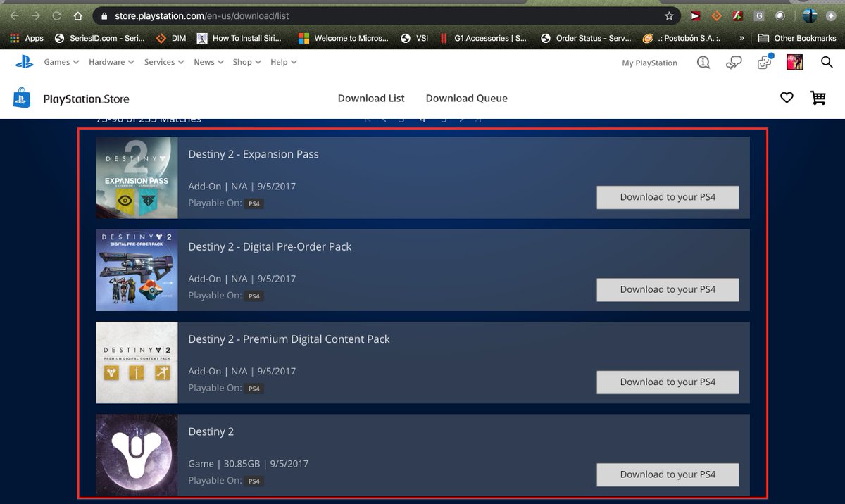Open the gray G extension icon
Screen dimensions: 845x504
tap(759, 15)
